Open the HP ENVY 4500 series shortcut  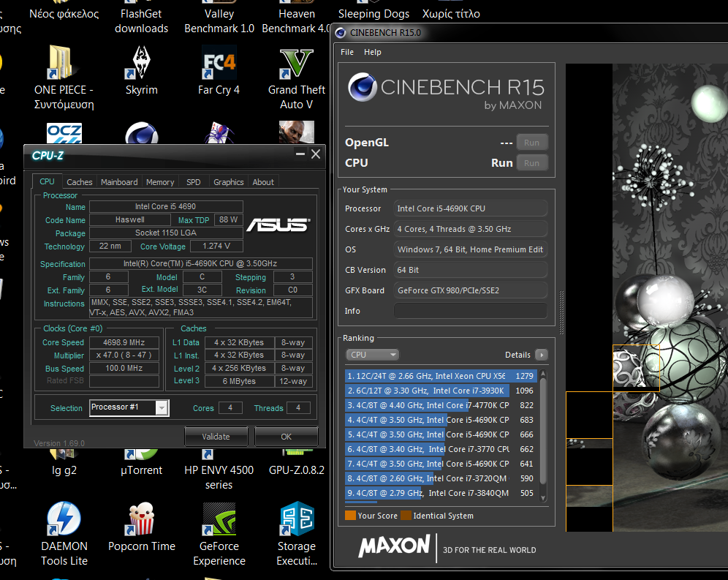[219, 470]
